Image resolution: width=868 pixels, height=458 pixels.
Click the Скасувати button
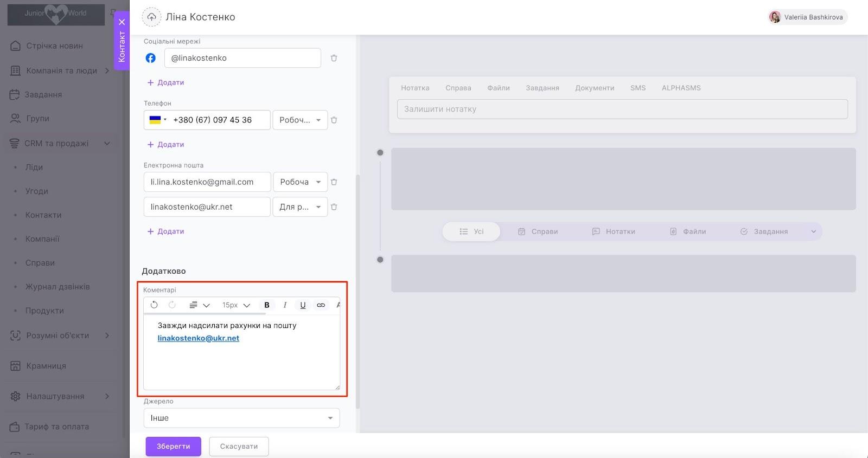(x=239, y=447)
